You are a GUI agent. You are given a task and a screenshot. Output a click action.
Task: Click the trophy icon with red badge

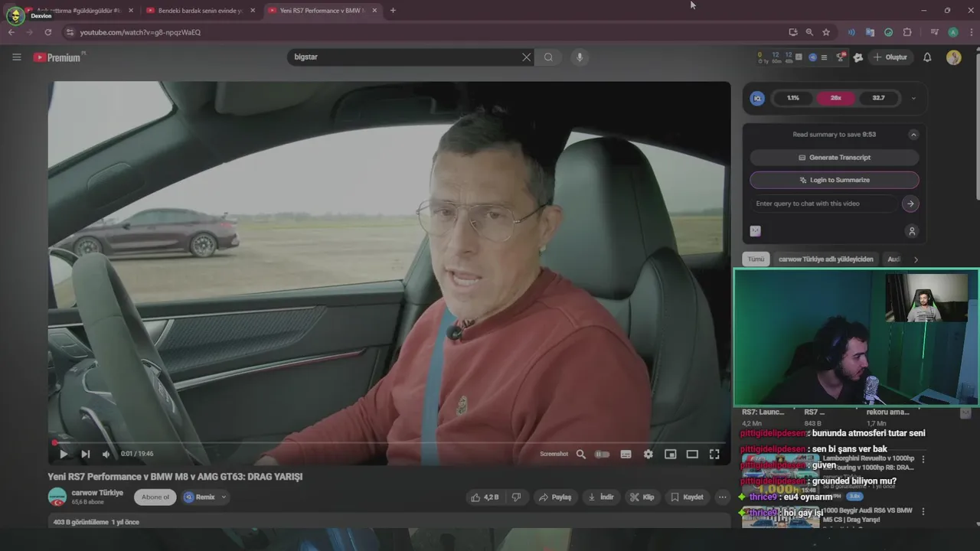(x=841, y=57)
